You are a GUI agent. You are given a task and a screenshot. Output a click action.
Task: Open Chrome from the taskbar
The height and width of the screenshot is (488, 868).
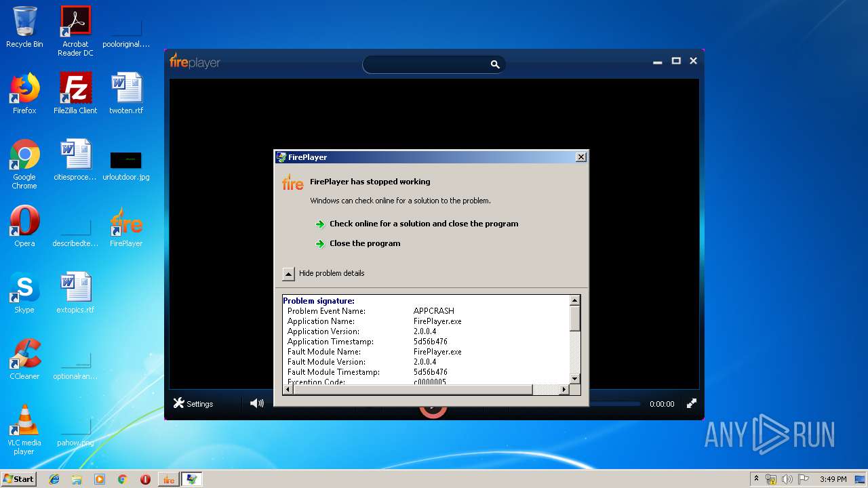click(123, 479)
